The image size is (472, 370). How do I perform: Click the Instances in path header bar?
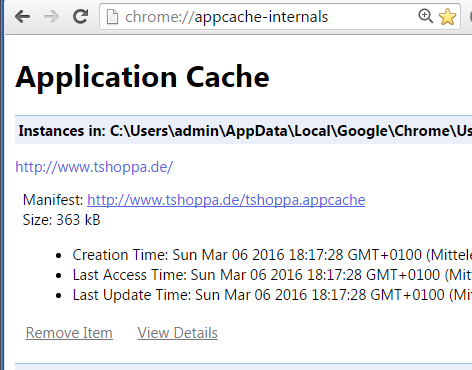(x=243, y=130)
